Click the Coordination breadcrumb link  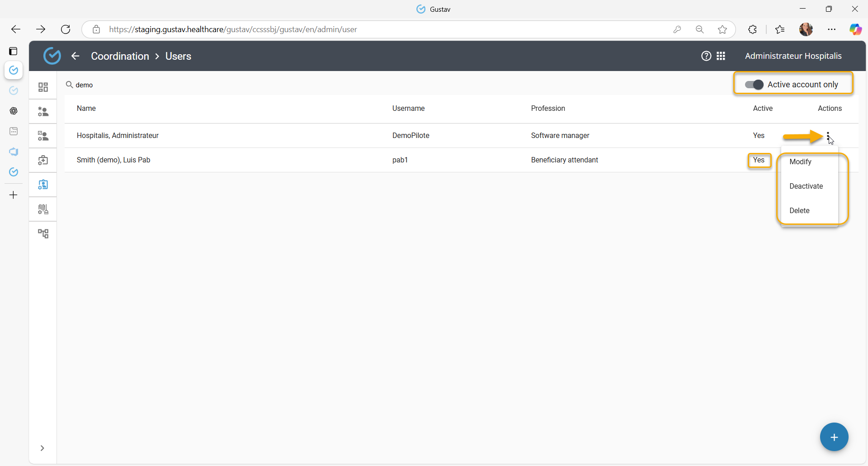pos(120,56)
